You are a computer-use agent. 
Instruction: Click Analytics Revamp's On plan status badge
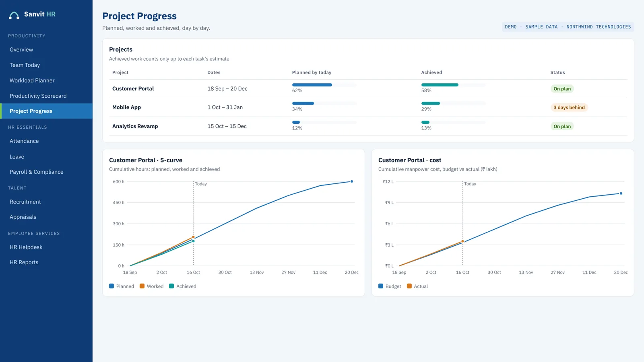pos(562,126)
